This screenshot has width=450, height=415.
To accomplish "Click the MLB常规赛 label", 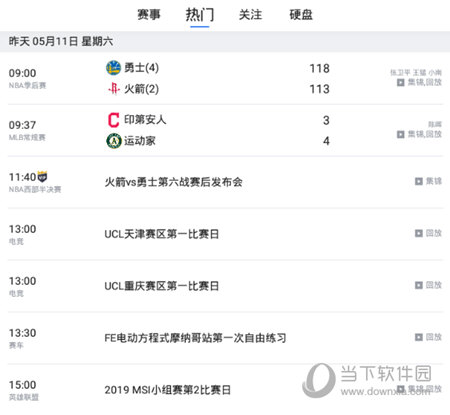I will [27, 138].
